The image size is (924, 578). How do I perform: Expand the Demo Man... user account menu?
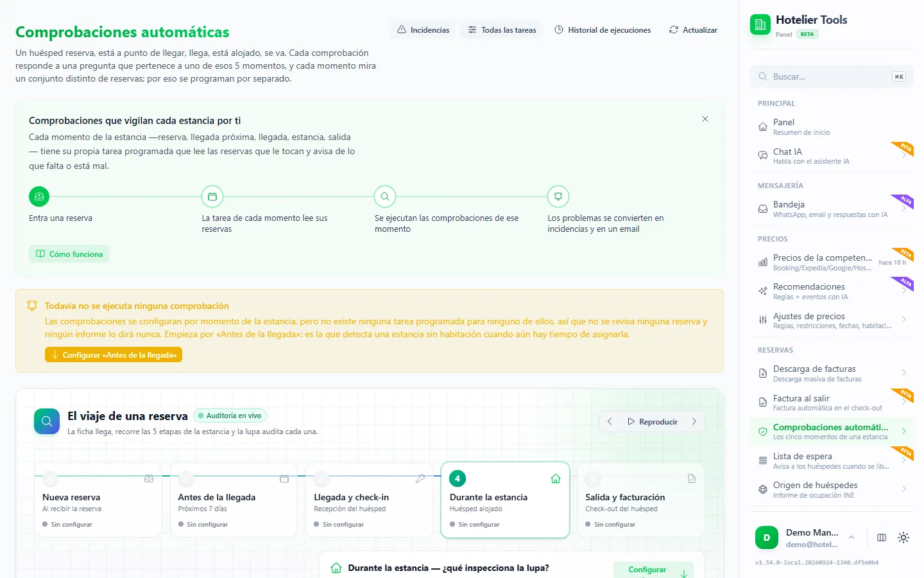pos(806,538)
